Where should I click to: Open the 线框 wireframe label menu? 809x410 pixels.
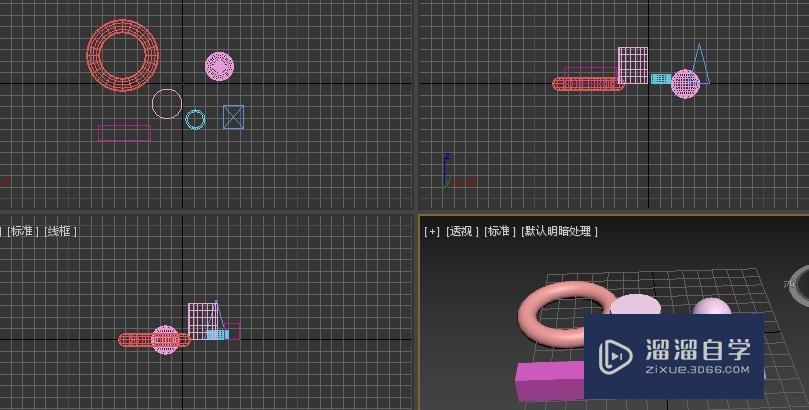[x=60, y=232]
